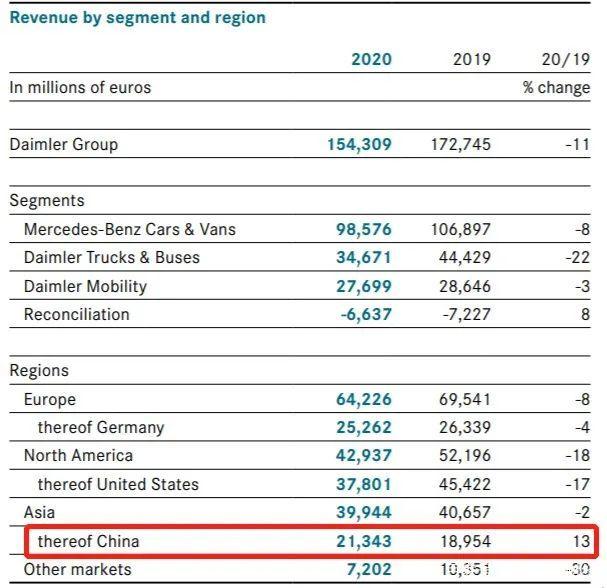The width and height of the screenshot is (607, 588).
Task: Click the Regions section heading
Action: pos(40,370)
